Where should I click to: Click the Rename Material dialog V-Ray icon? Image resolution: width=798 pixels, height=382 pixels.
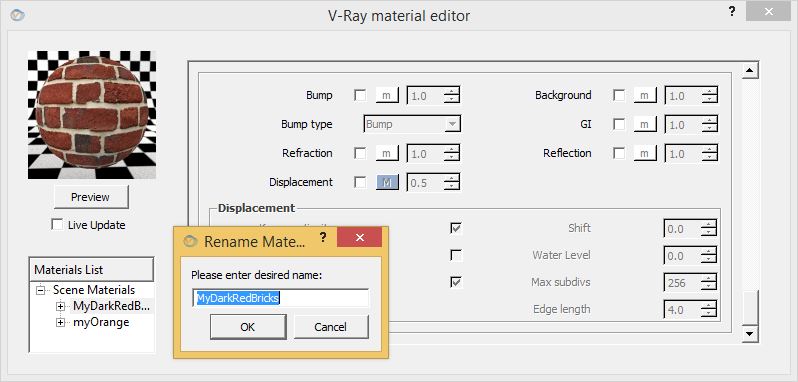(x=190, y=242)
